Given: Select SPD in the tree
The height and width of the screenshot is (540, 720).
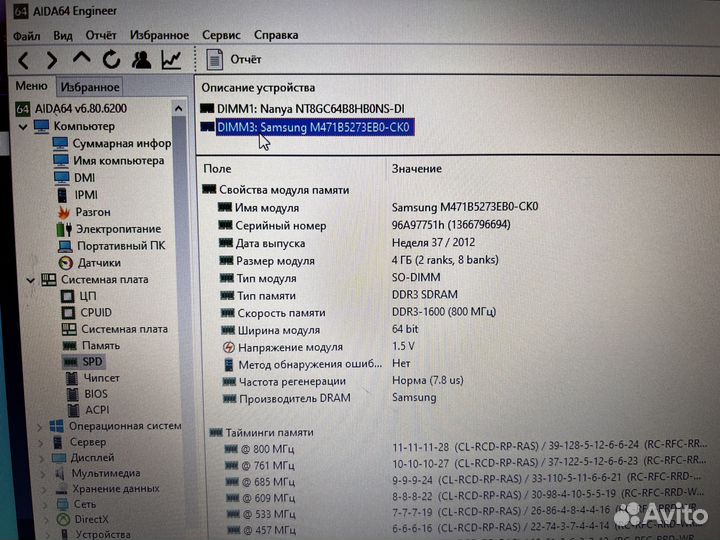Looking at the screenshot, I should pos(92,362).
